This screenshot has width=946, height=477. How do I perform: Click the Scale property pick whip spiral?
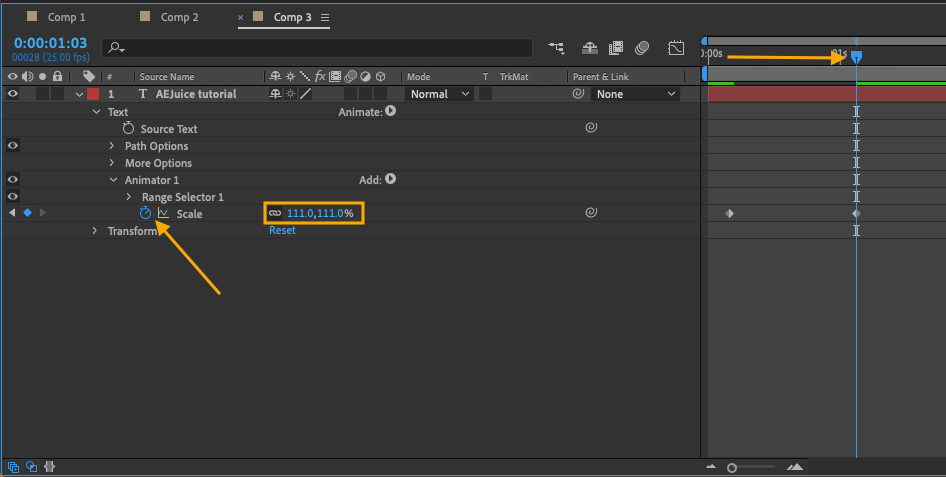[591, 212]
